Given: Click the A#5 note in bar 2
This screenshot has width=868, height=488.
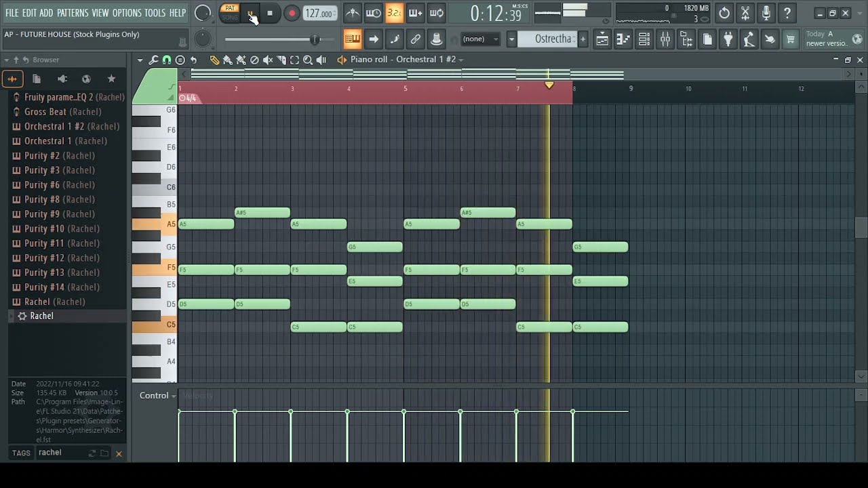Looking at the screenshot, I should (262, 213).
